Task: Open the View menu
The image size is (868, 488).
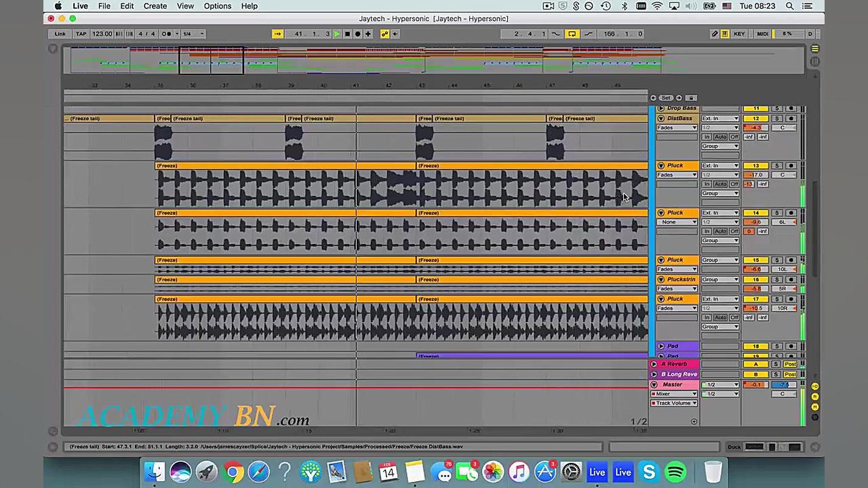Action: point(185,6)
